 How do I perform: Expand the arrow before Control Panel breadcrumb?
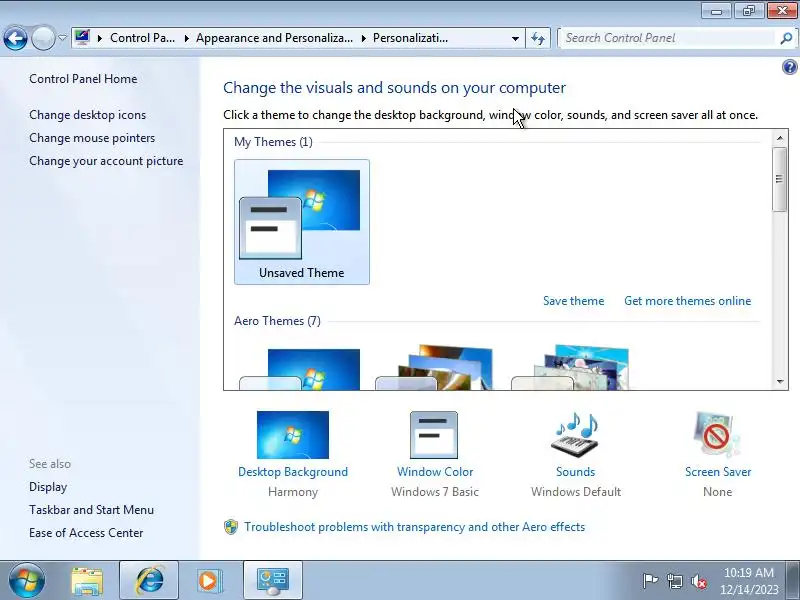100,38
